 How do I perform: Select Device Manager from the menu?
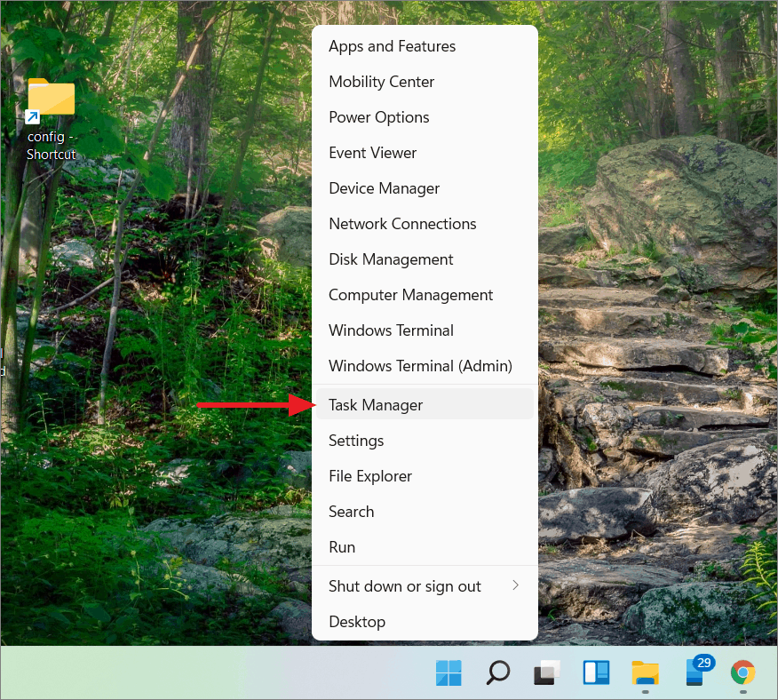[x=384, y=187]
